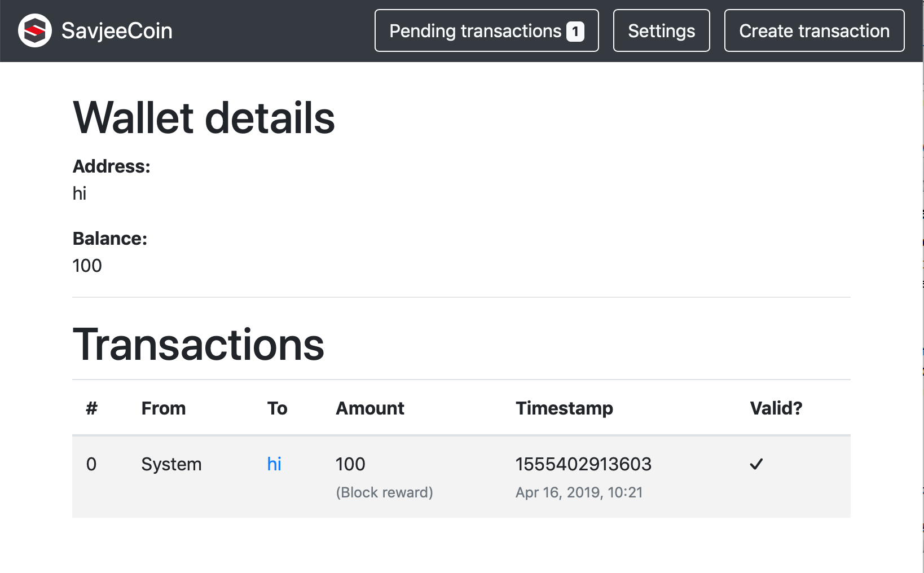This screenshot has width=924, height=573.
Task: Click the Valid? column header
Action: [x=776, y=408]
